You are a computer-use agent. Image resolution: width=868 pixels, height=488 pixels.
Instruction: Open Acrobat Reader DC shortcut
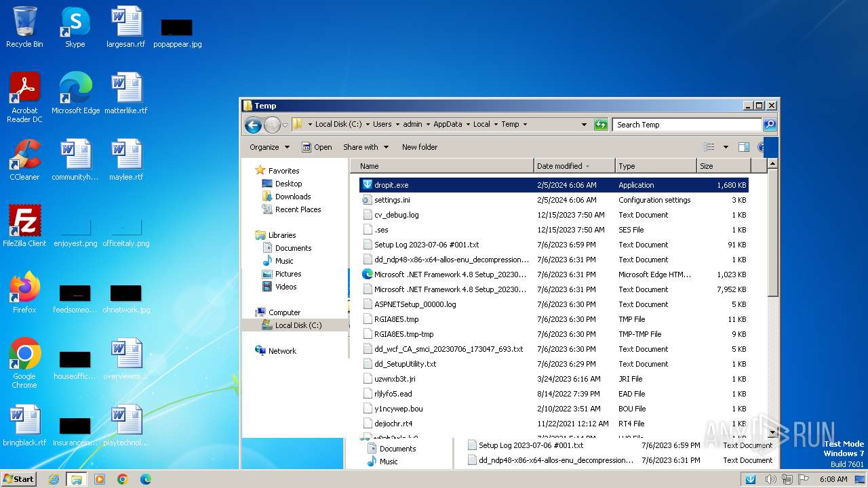point(24,98)
